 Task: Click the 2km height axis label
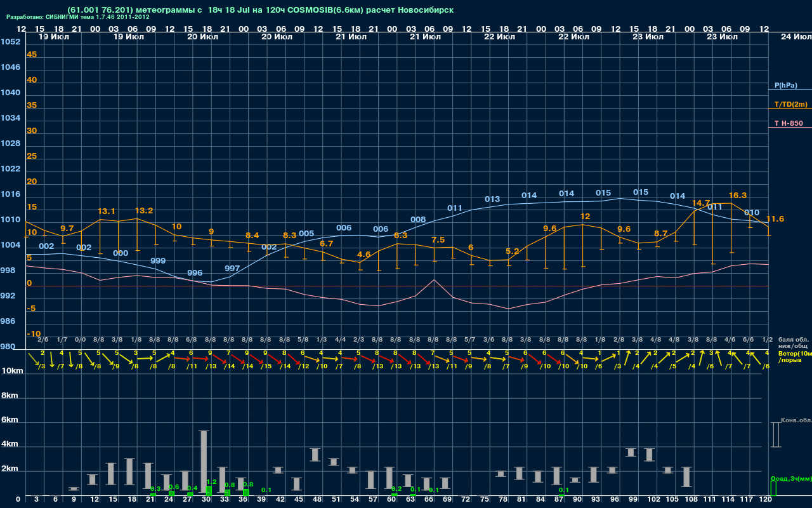pos(9,470)
